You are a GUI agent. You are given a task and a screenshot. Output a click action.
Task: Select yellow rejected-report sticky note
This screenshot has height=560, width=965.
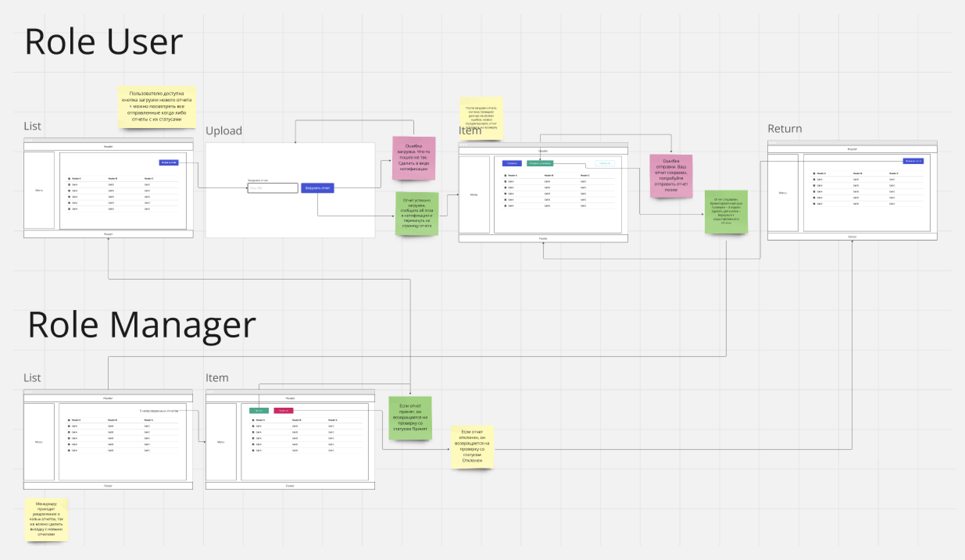[x=472, y=446]
